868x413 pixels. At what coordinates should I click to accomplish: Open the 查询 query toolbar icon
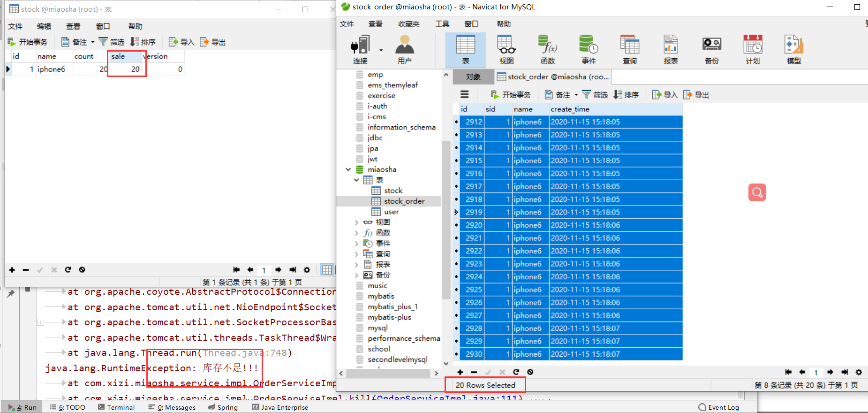[x=630, y=50]
